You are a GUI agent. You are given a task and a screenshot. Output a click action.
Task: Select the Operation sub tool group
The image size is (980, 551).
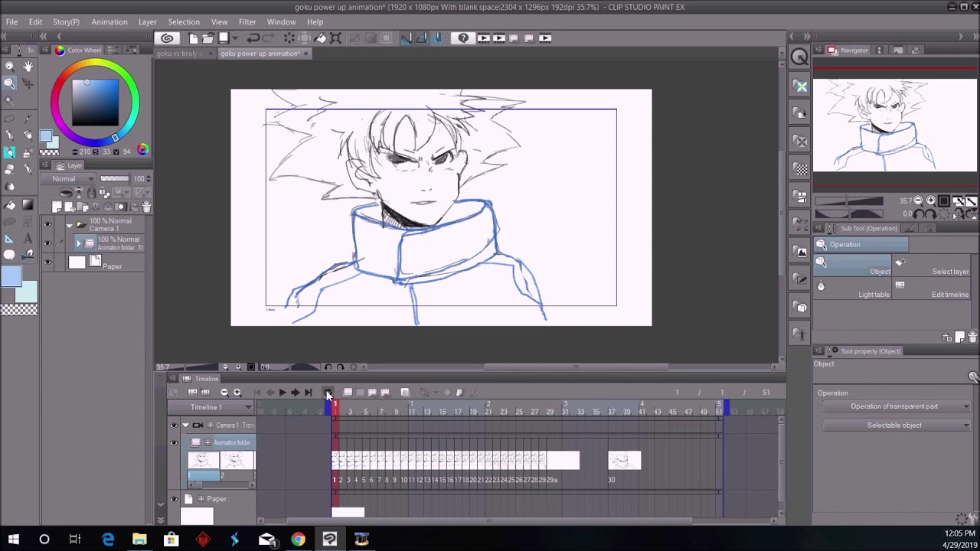[861, 245]
